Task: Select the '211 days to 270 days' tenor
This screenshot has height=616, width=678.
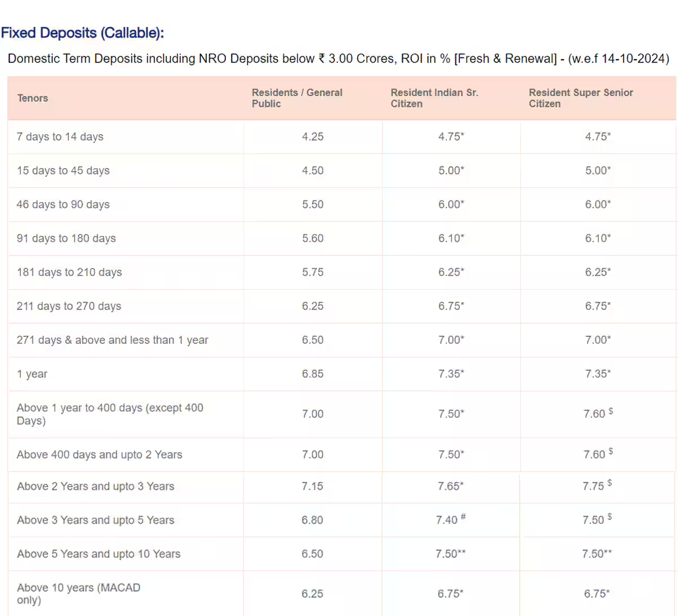Action: pyautogui.click(x=69, y=306)
